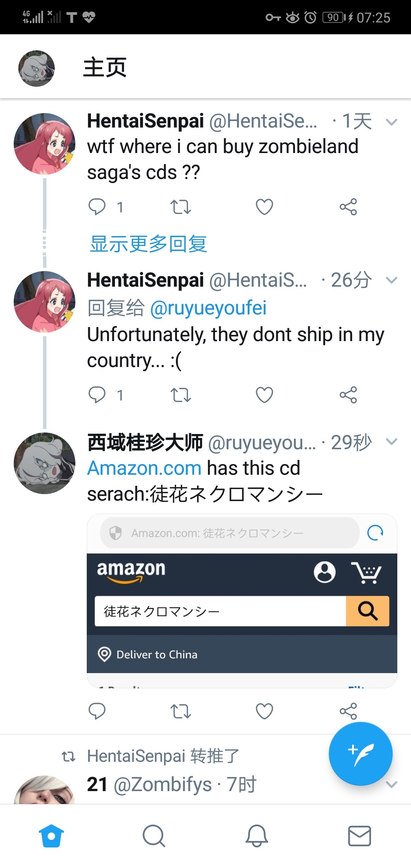The image size is (411, 868).
Task: Like the "they dont ship" reply
Action: [264, 395]
